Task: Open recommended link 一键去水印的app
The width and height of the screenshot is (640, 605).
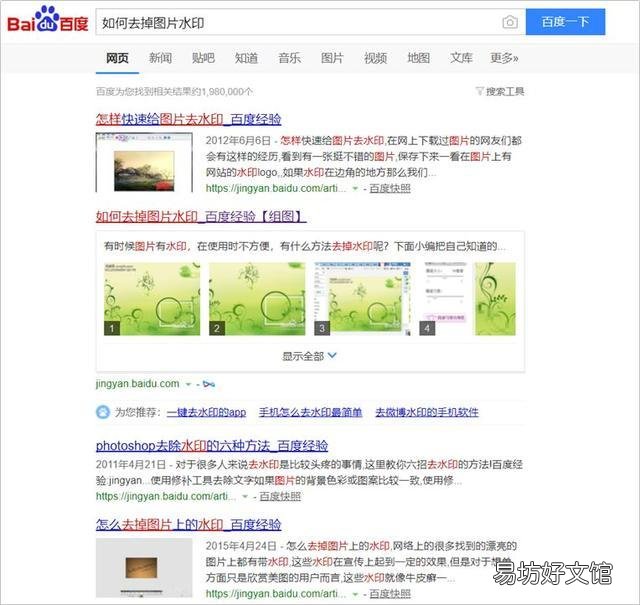Action: point(206,412)
